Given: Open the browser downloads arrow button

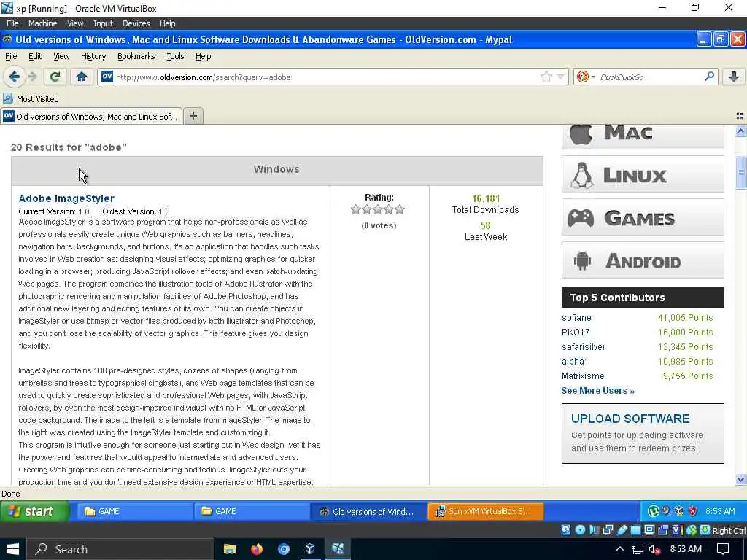Looking at the screenshot, I should [734, 77].
